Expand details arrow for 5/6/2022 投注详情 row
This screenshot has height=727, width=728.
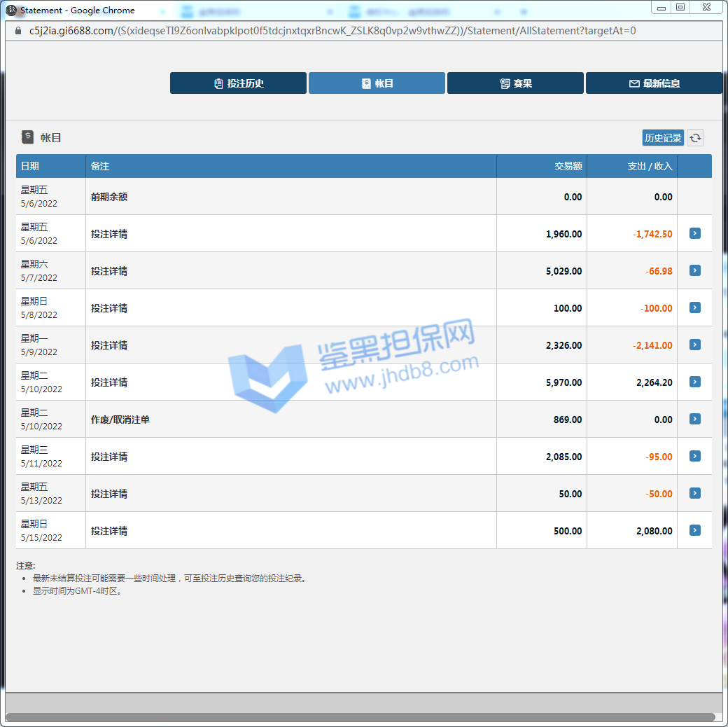click(x=694, y=233)
